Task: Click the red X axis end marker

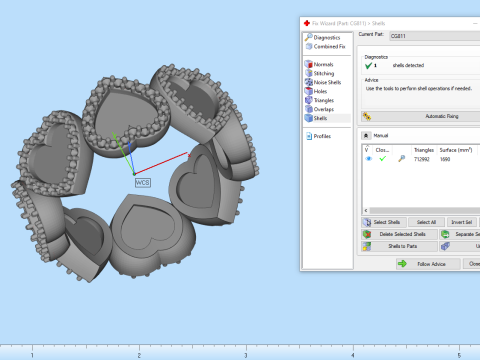Action: (x=189, y=154)
